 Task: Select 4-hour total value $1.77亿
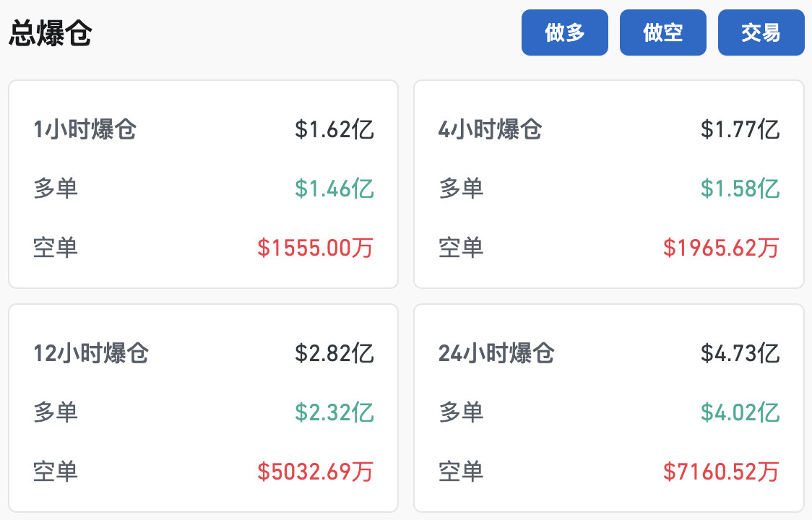[740, 130]
